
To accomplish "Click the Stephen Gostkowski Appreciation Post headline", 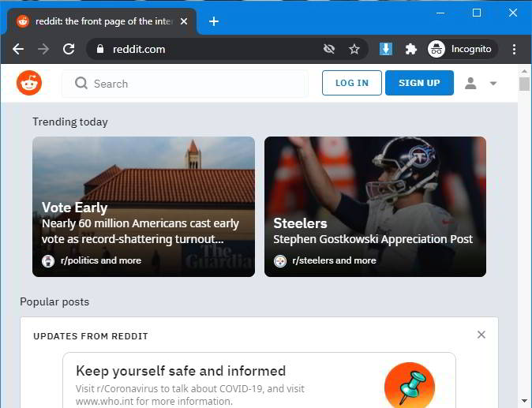I will (373, 239).
